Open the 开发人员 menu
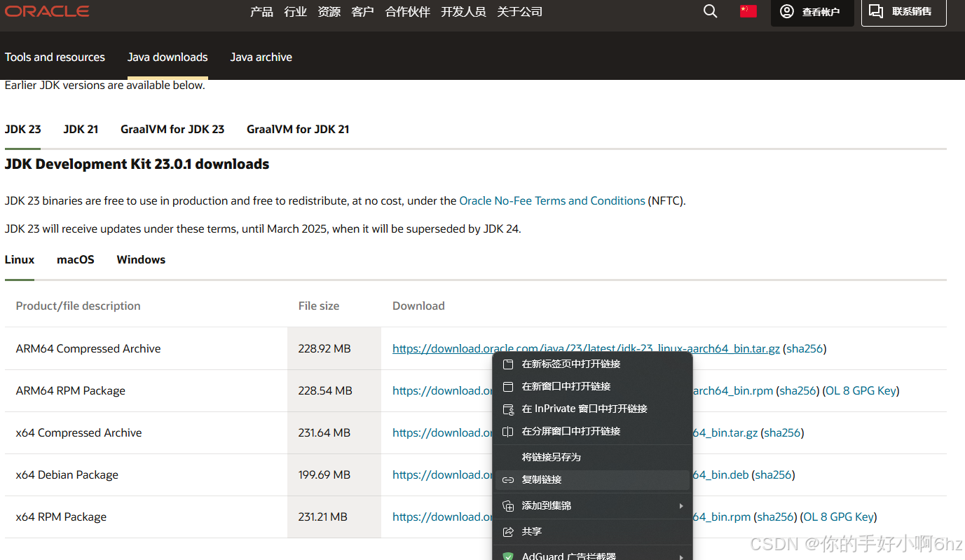 point(463,12)
